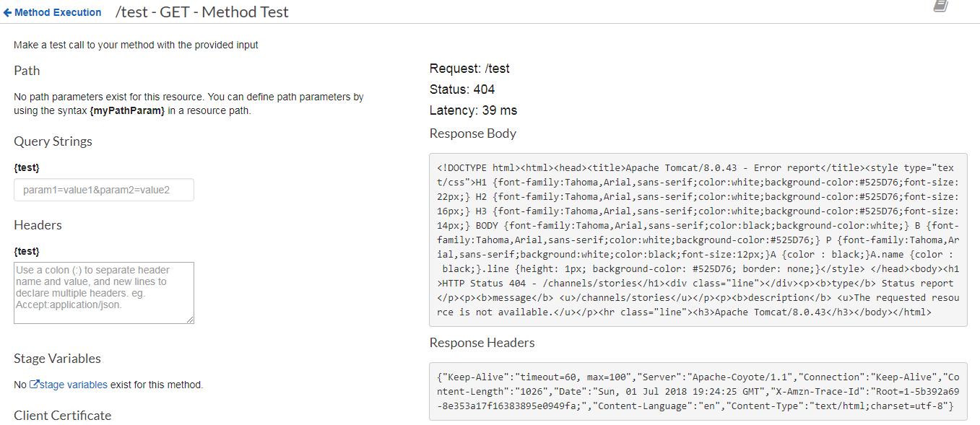Grab the Headers textarea resize handle
This screenshot has width=980, height=425.
click(x=191, y=320)
